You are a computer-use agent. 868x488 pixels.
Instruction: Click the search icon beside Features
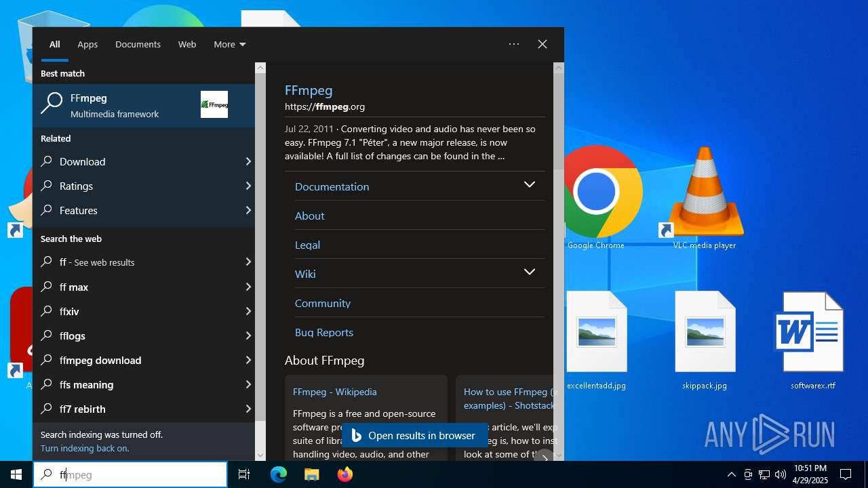[x=47, y=210]
